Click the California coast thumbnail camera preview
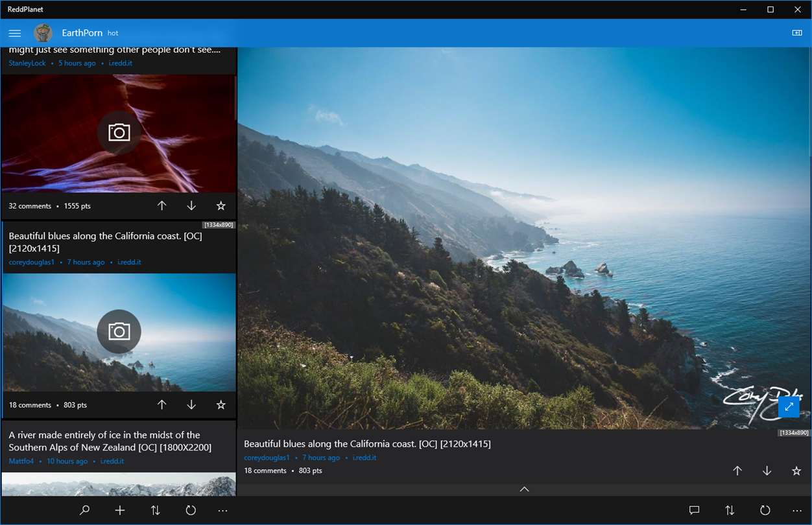The width and height of the screenshot is (812, 525). click(x=119, y=332)
